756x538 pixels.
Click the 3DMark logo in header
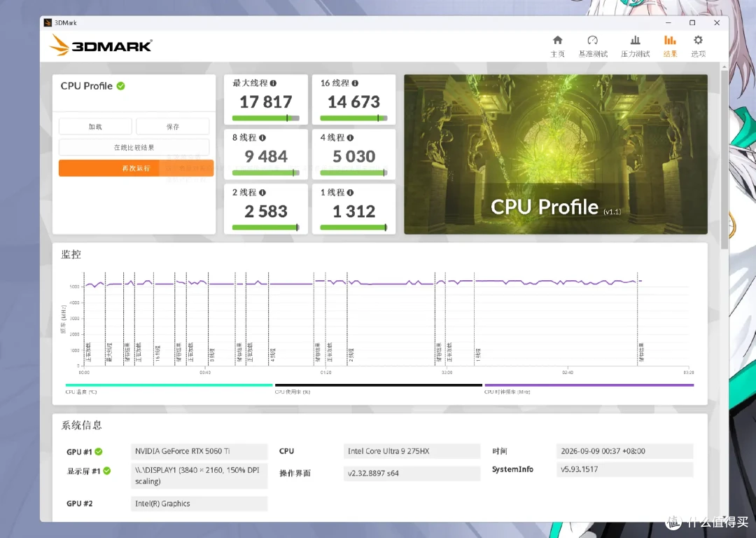tap(101, 46)
